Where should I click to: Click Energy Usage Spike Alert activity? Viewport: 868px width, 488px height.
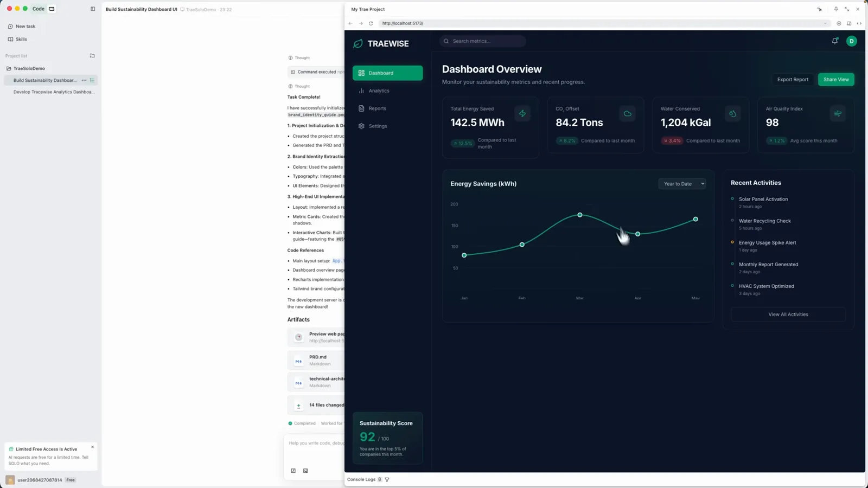767,242
